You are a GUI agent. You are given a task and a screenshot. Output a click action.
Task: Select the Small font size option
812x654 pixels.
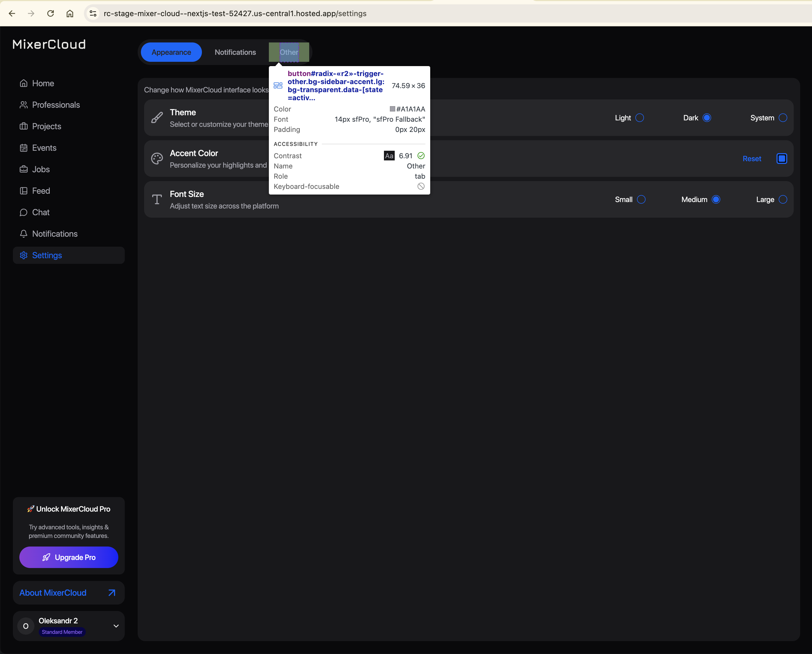pos(641,200)
